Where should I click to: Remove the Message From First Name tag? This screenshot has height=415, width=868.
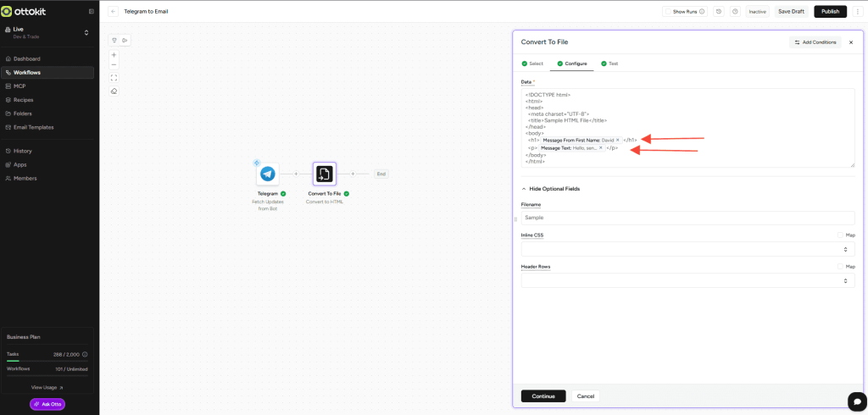click(x=618, y=140)
